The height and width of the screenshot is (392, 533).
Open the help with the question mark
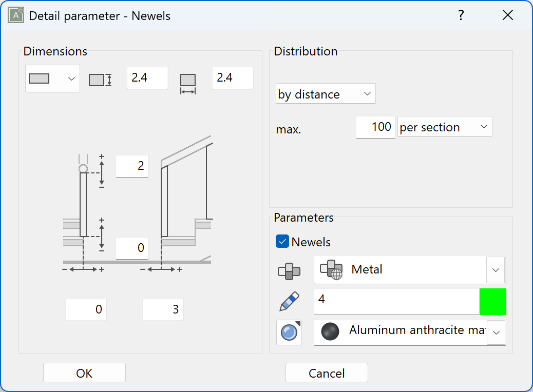pos(461,15)
